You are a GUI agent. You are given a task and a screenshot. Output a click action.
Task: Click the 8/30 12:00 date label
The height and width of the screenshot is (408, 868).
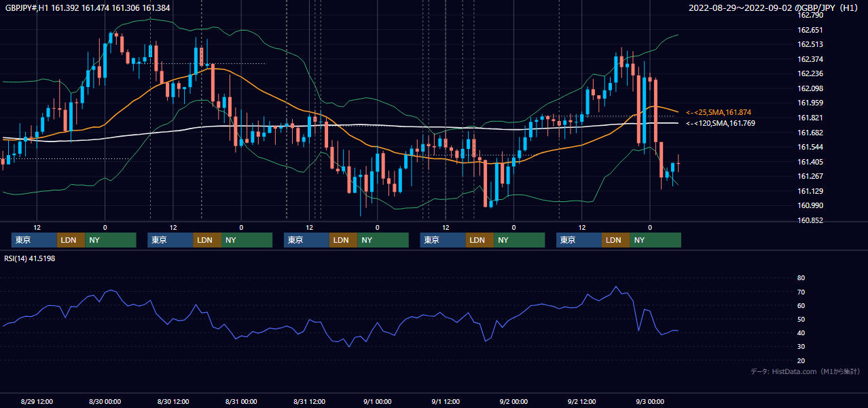pyautogui.click(x=173, y=401)
